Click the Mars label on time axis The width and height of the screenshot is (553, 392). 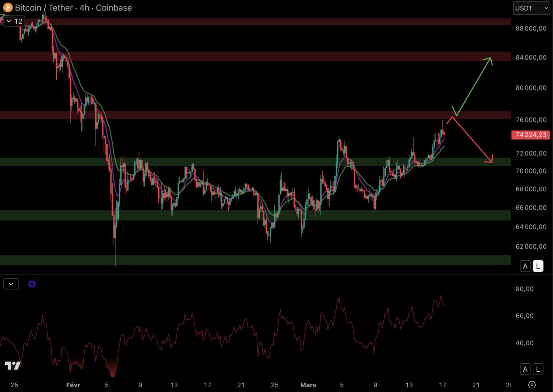(x=308, y=385)
